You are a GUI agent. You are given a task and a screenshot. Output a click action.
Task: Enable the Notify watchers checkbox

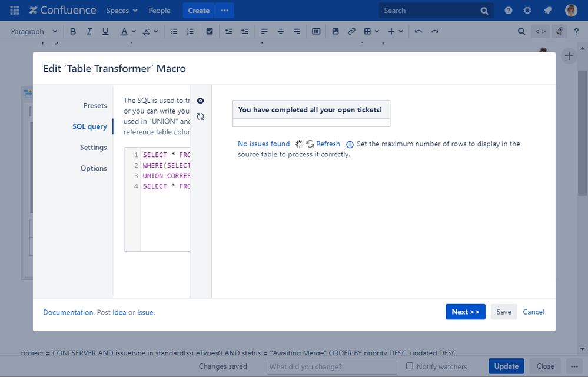pyautogui.click(x=410, y=366)
